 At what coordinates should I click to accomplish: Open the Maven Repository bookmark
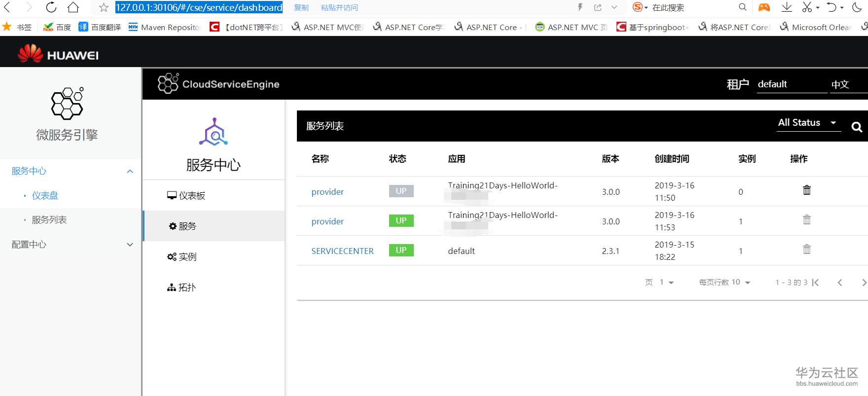(165, 27)
